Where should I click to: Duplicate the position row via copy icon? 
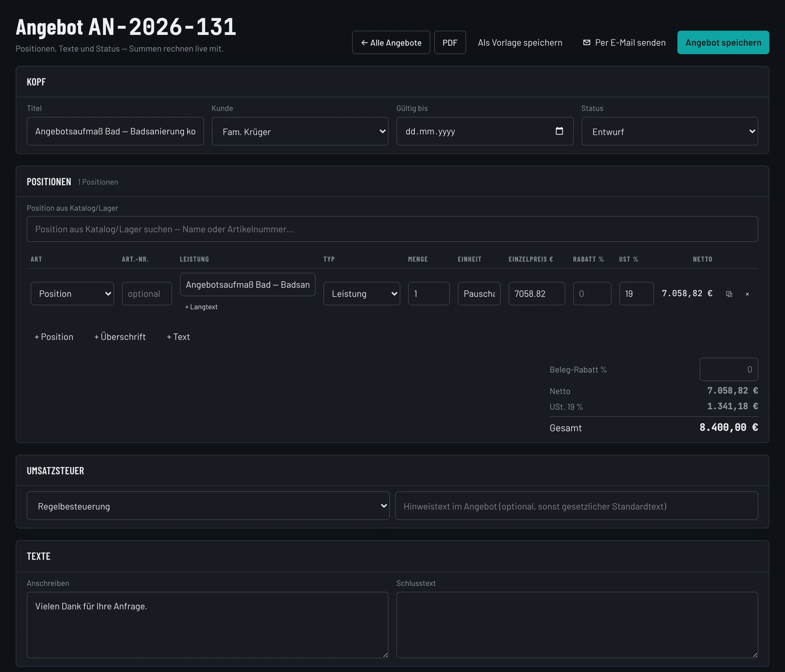click(729, 294)
